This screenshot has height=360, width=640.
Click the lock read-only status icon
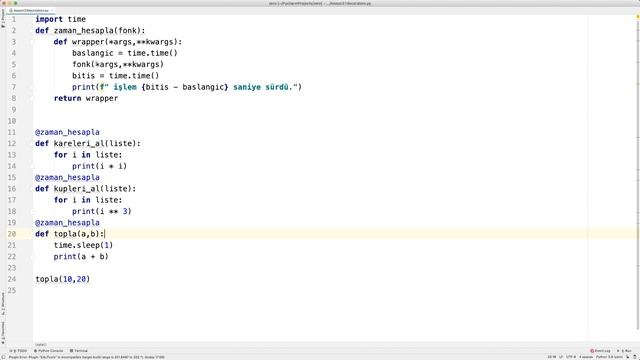628,357
